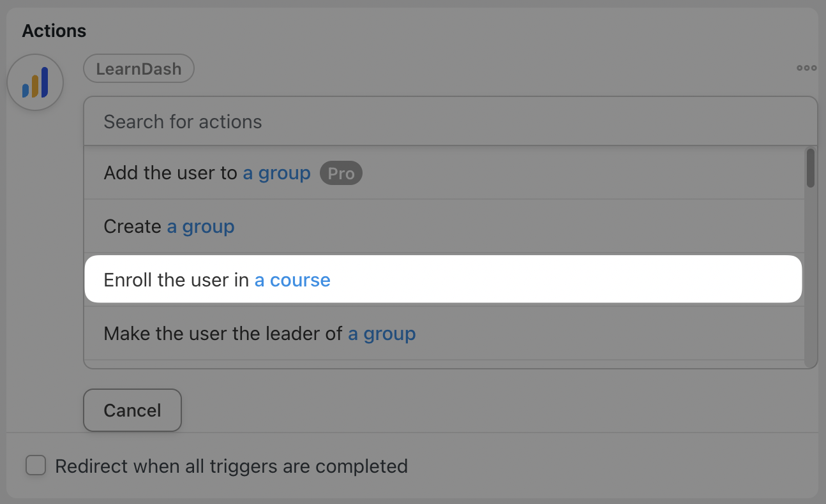
Task: Enable Redirect when all triggers are completed
Action: click(36, 466)
